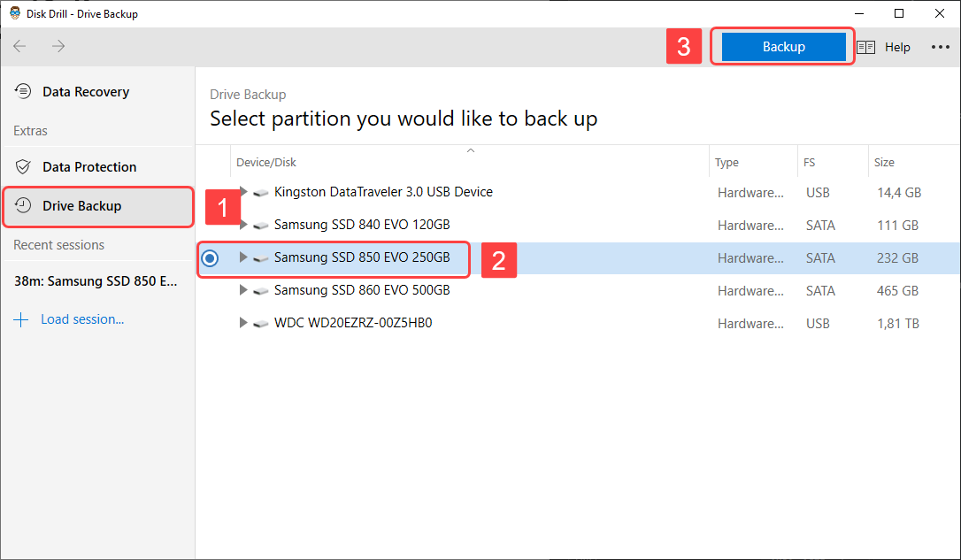Image resolution: width=961 pixels, height=560 pixels.
Task: Expand the Samsung SSD 840 EVO 120GB disk
Action: 243,224
